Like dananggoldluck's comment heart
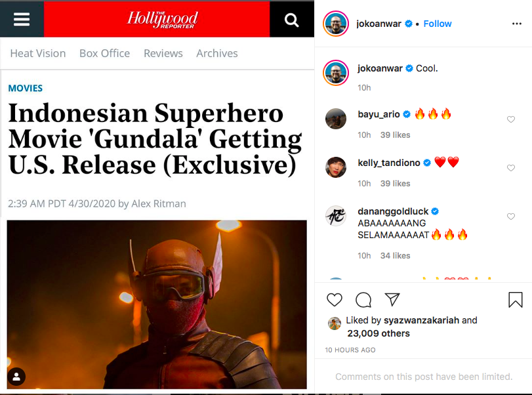This screenshot has width=532, height=395. [x=511, y=216]
